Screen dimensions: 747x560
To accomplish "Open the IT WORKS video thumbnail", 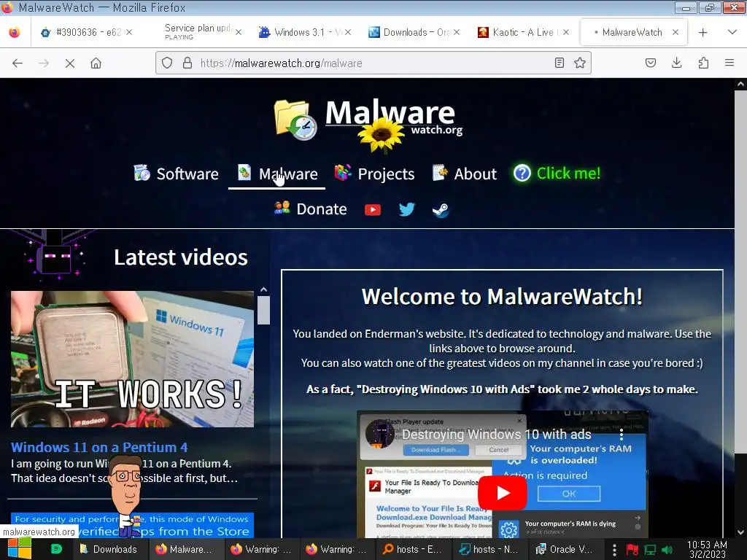I will tap(133, 359).
